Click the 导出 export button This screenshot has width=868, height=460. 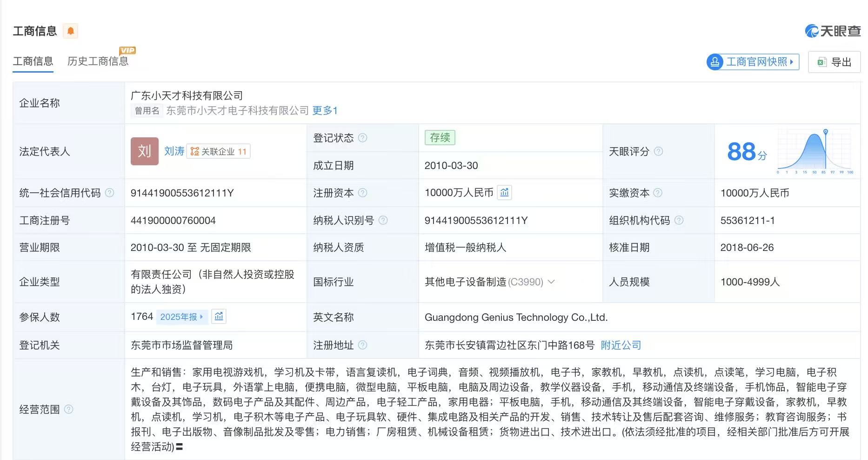click(x=835, y=62)
